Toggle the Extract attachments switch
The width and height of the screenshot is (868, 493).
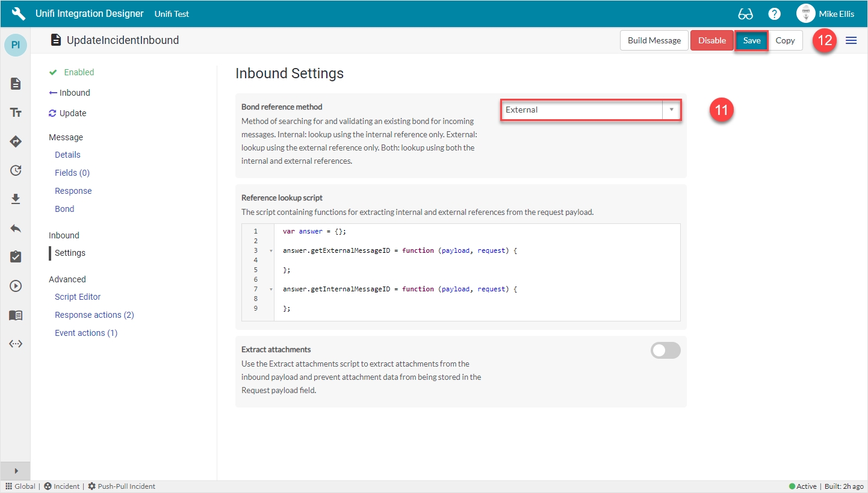click(x=665, y=350)
